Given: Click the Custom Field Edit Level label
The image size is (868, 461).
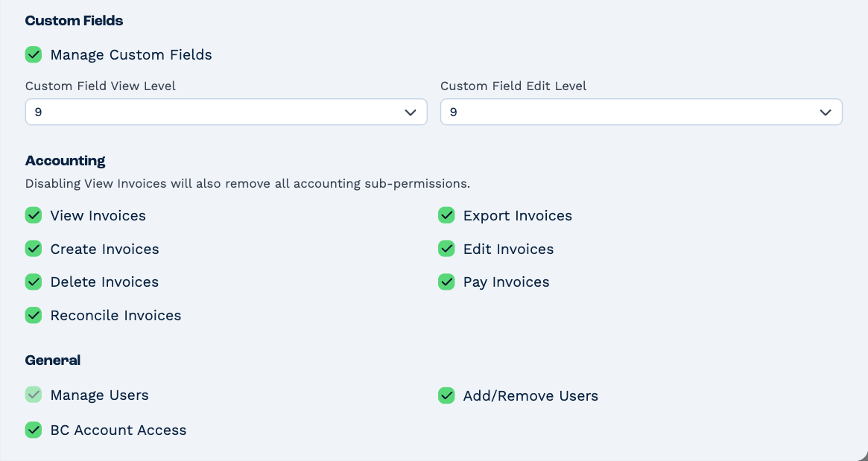Looking at the screenshot, I should 513,86.
